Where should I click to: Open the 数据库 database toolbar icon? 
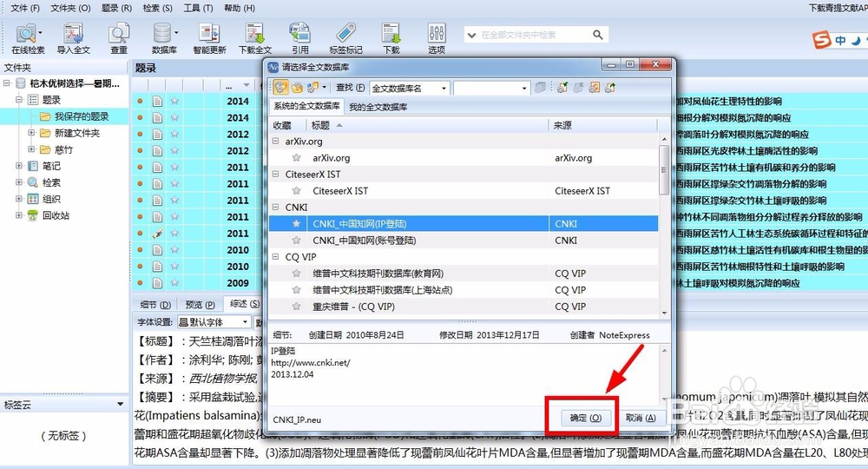click(x=164, y=38)
